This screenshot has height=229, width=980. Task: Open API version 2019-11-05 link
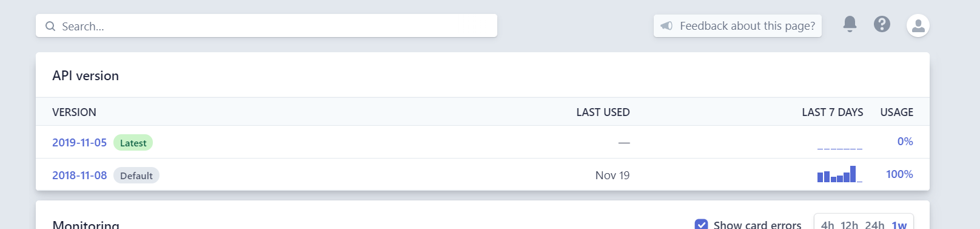tap(79, 142)
